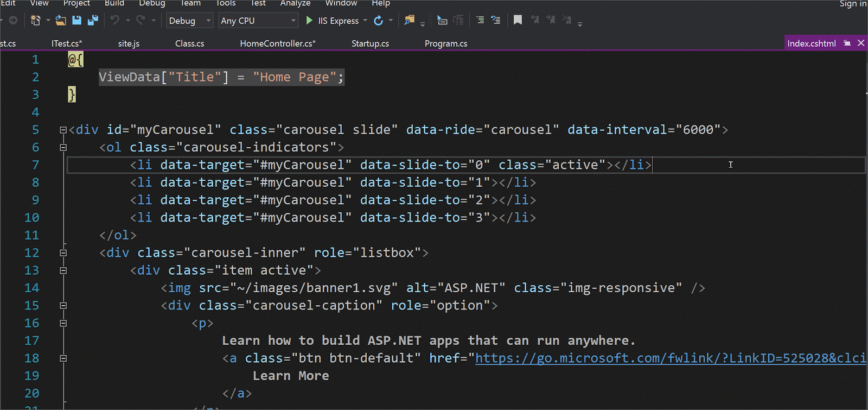
Task: Switch to the HomeController.cs tab
Action: click(278, 43)
